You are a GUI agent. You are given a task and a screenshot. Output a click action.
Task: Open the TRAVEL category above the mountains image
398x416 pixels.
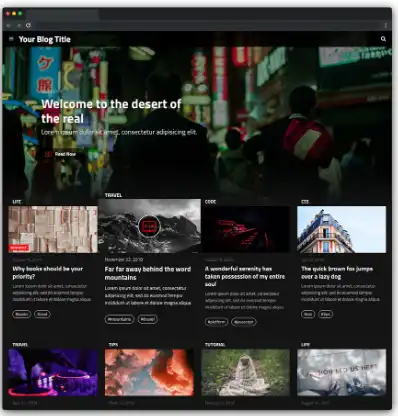[113, 195]
